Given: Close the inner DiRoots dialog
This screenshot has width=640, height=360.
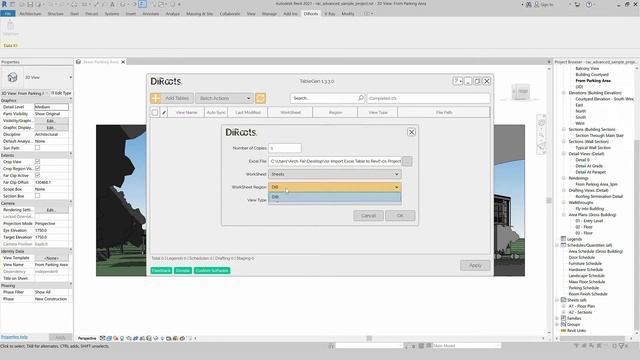Looking at the screenshot, I should coord(411,132).
